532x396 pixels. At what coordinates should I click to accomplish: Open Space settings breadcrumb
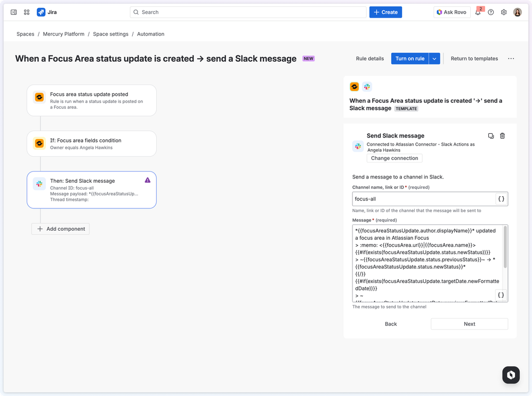(x=110, y=34)
